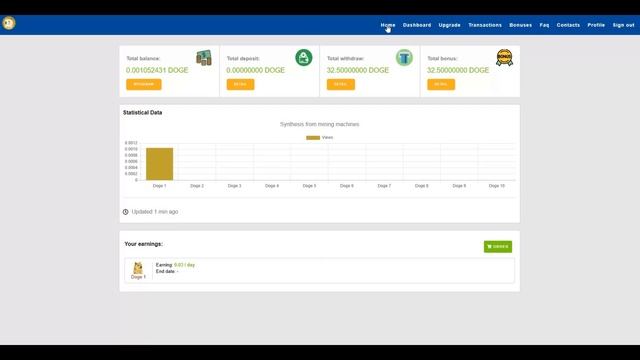Click the End date text

[x=167, y=271]
